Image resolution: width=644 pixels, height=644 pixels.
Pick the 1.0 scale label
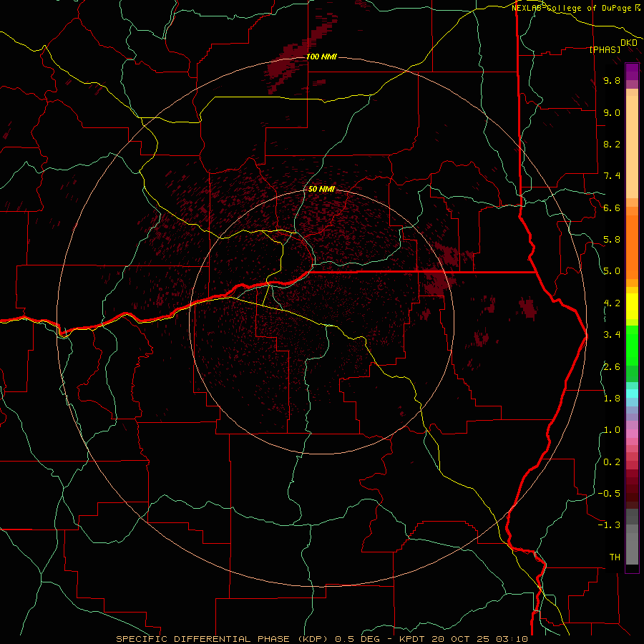pyautogui.click(x=612, y=430)
